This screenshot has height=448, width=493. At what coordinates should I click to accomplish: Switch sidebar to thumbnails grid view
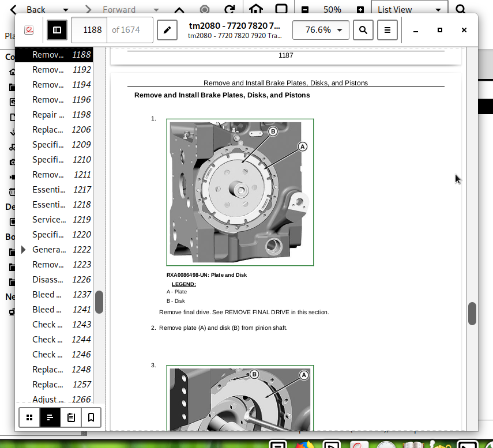pos(29,417)
